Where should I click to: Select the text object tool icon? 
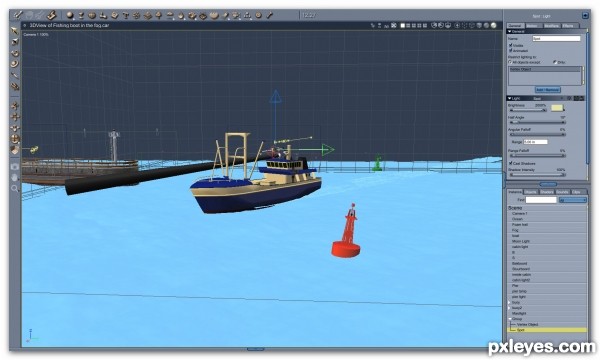(126, 16)
